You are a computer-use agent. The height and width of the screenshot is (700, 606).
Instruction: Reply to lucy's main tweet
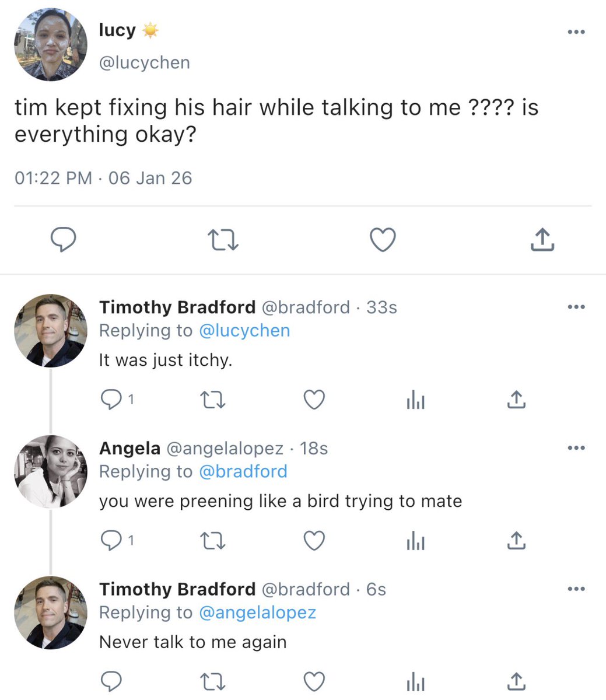pos(63,240)
